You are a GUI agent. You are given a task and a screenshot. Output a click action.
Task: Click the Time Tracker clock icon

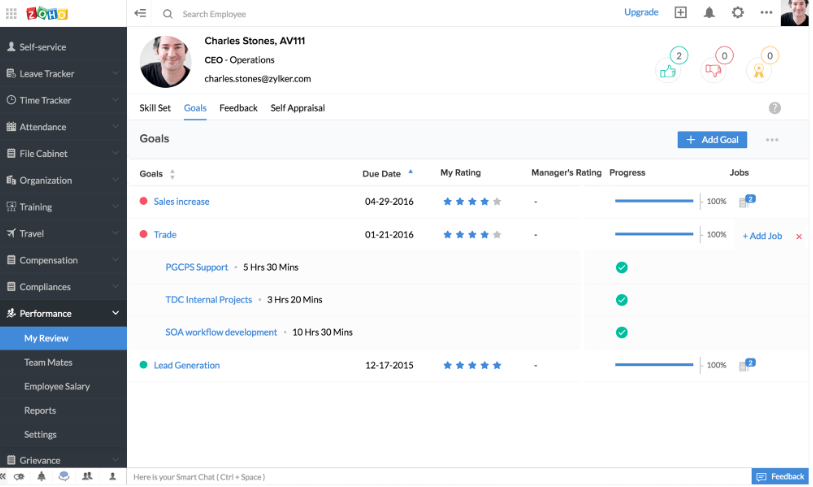pos(11,100)
